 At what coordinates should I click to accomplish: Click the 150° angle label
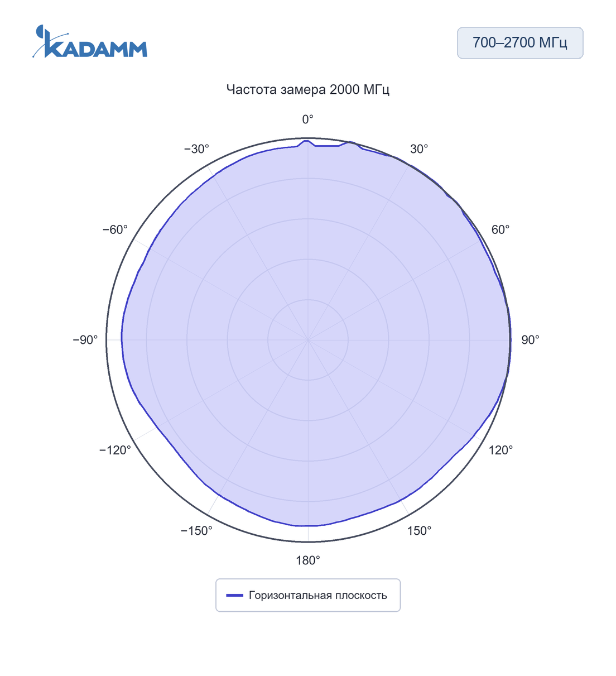click(419, 531)
